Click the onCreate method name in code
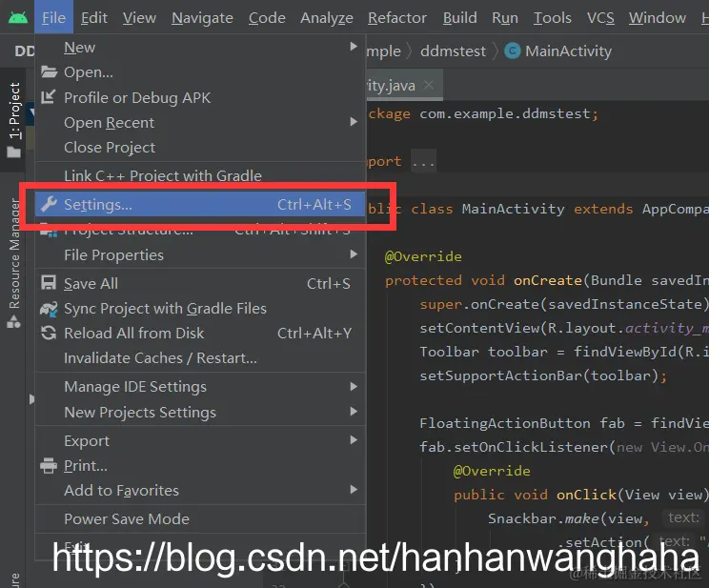 [548, 280]
